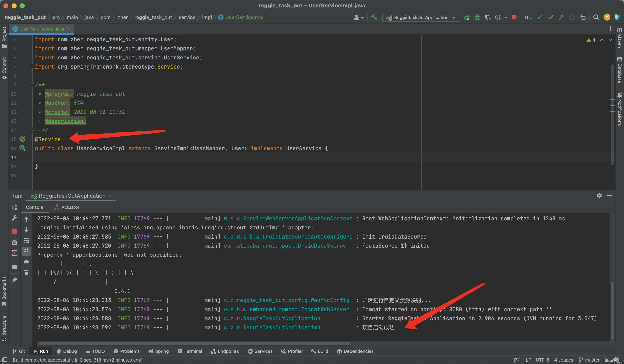This screenshot has height=364, width=624.
Task: Rerun the ReggieTaskOutApplication run configuration
Action: click(467, 17)
